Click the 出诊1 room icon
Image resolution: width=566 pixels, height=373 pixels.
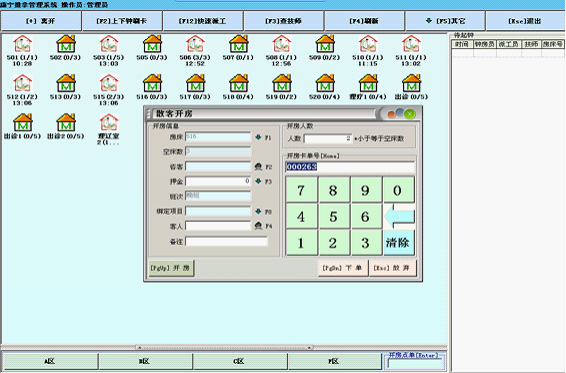(22, 123)
